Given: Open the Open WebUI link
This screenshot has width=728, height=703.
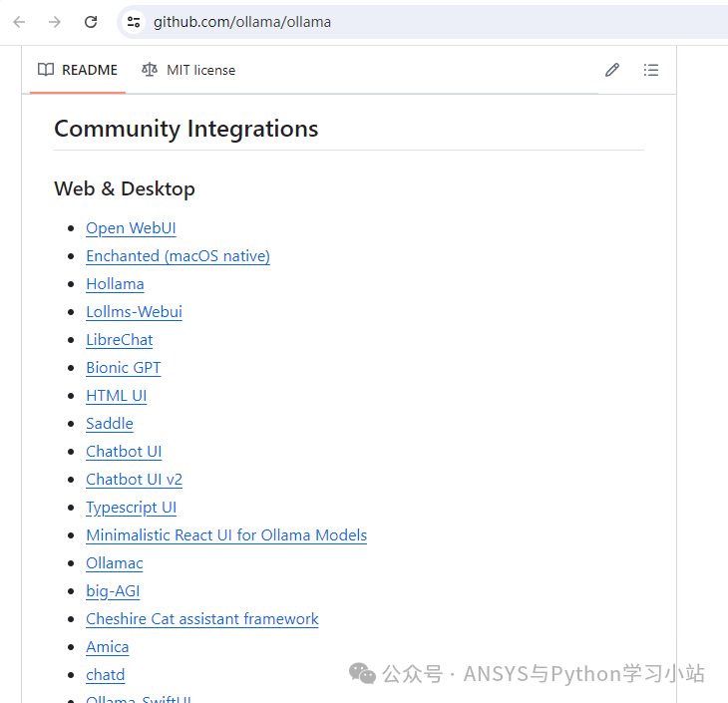Looking at the screenshot, I should pyautogui.click(x=131, y=228).
